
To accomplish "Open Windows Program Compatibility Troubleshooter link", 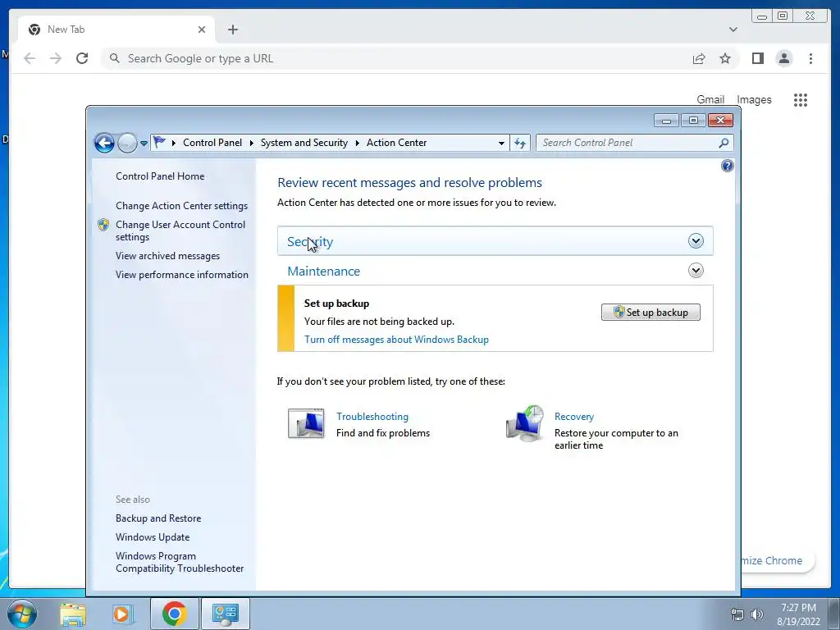I will [180, 562].
